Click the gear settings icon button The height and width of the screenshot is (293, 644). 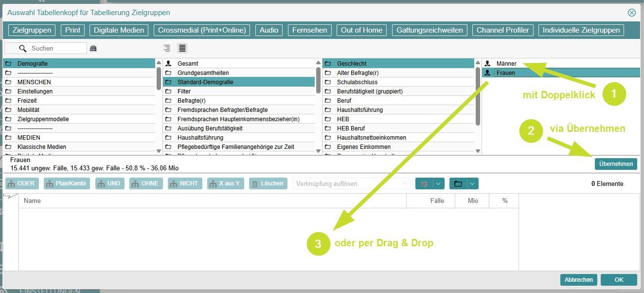point(424,183)
